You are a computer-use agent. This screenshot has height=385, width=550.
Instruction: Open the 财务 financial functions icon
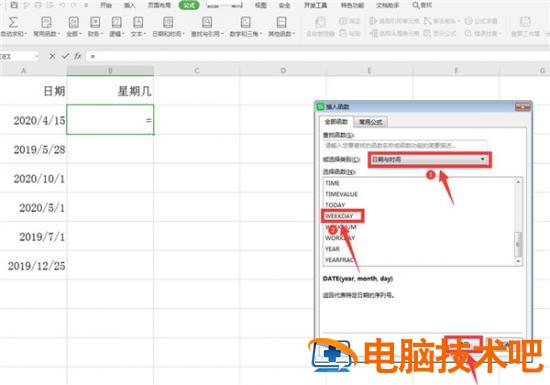(95, 22)
